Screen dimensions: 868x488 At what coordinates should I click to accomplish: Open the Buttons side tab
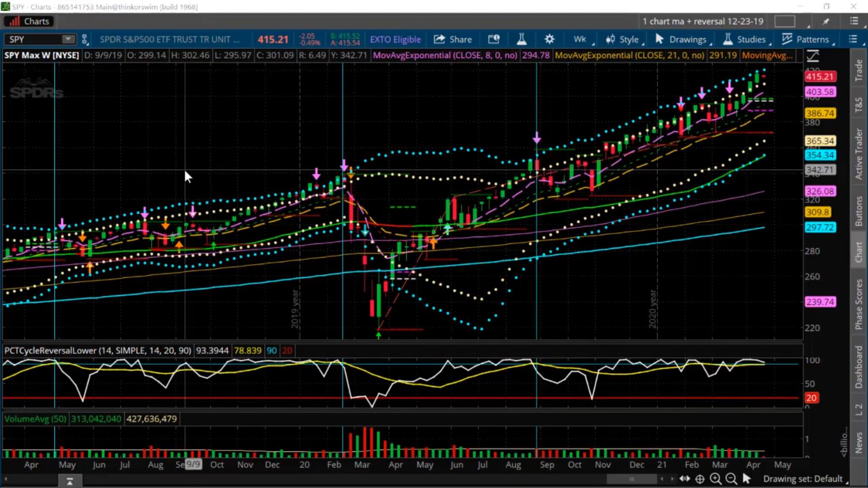tap(859, 211)
